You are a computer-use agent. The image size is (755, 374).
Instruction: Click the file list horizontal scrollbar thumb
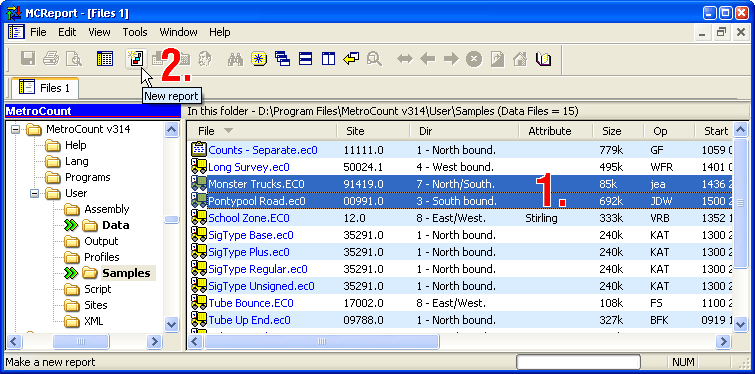322,342
